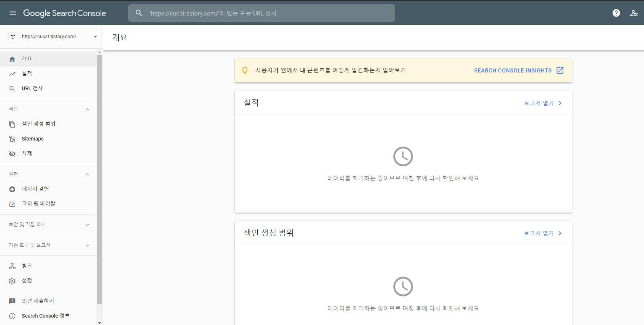Click the sitemap tree icon beside Sitemaps
644x325 pixels.
pyautogui.click(x=12, y=139)
